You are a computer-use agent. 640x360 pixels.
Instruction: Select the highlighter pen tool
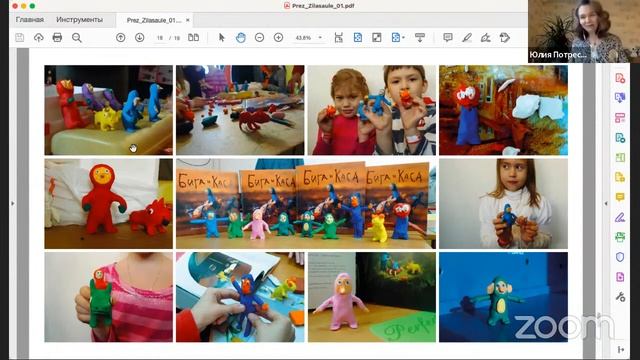pyautogui.click(x=467, y=38)
